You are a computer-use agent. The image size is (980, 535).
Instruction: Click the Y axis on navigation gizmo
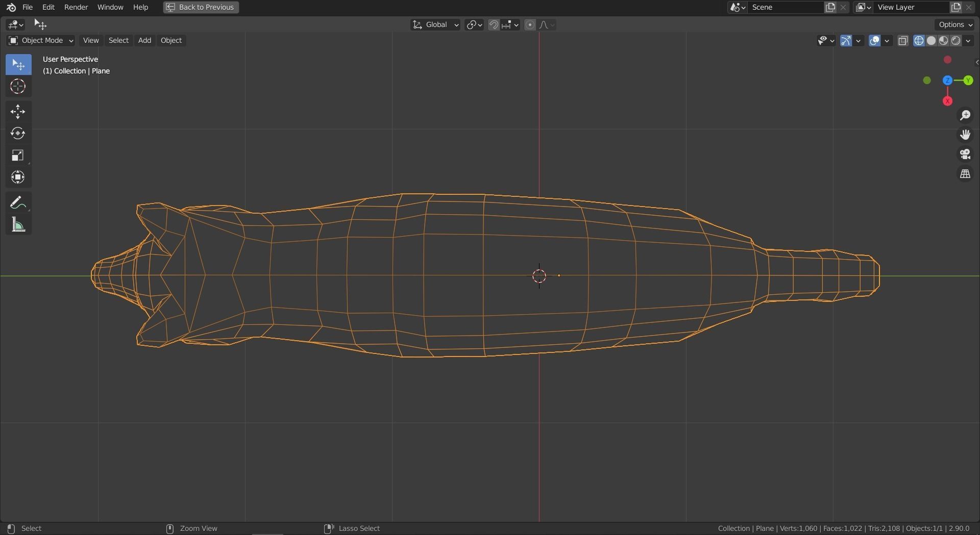[x=968, y=80]
